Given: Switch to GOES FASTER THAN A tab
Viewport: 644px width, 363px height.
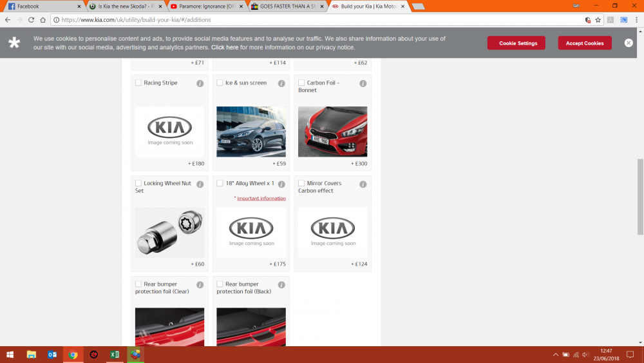Looking at the screenshot, I should click(x=287, y=6).
